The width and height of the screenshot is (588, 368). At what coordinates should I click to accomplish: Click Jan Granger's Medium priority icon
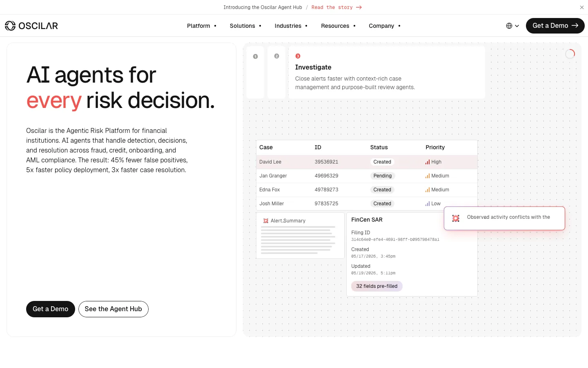[x=428, y=176]
